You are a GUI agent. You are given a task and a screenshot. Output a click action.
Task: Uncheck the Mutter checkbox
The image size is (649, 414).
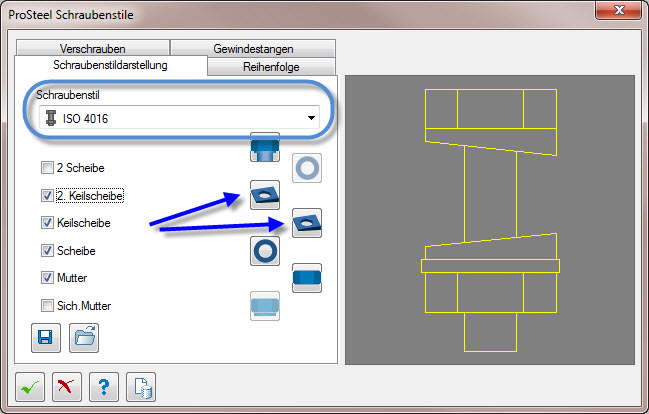[47, 278]
